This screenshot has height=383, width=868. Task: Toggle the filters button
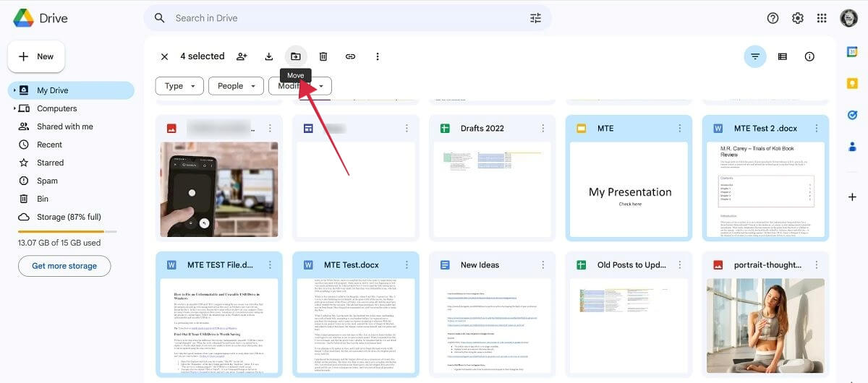coord(755,56)
